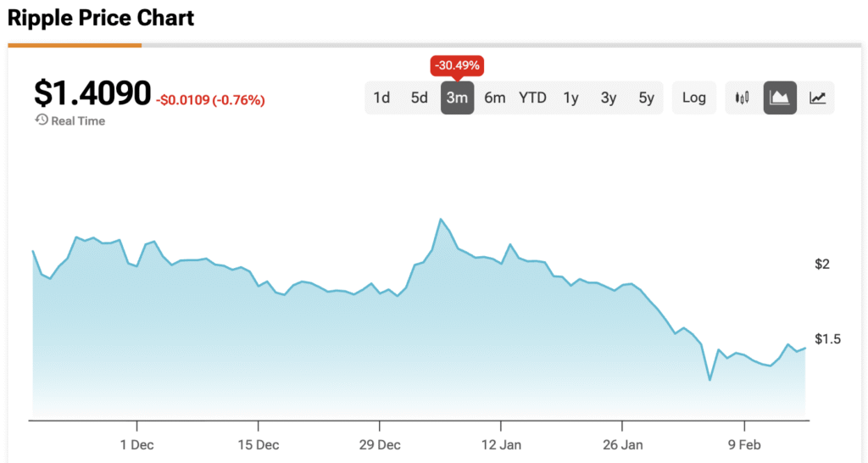Click the -30.49% change badge
Viewport: 868px width, 463px height.
(457, 66)
